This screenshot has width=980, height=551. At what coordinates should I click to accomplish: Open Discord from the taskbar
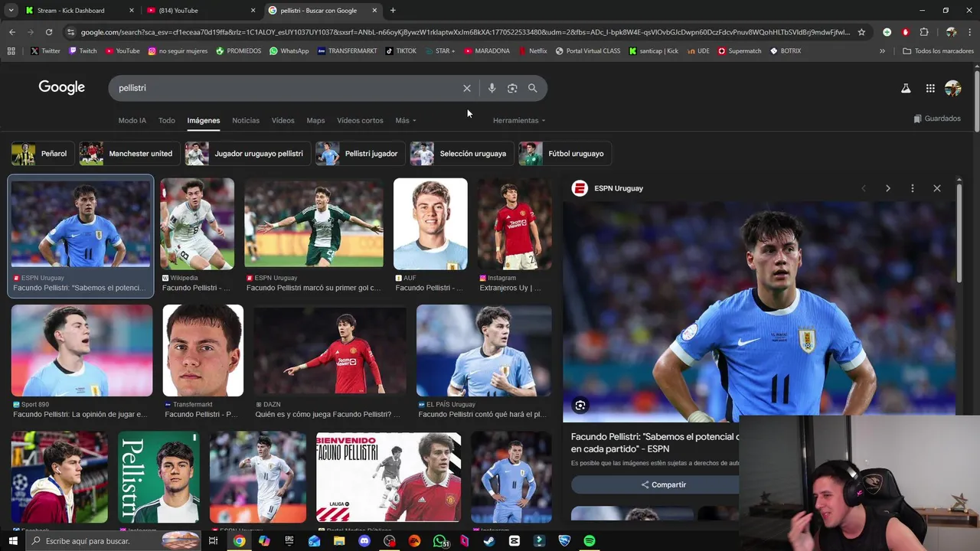(364, 541)
